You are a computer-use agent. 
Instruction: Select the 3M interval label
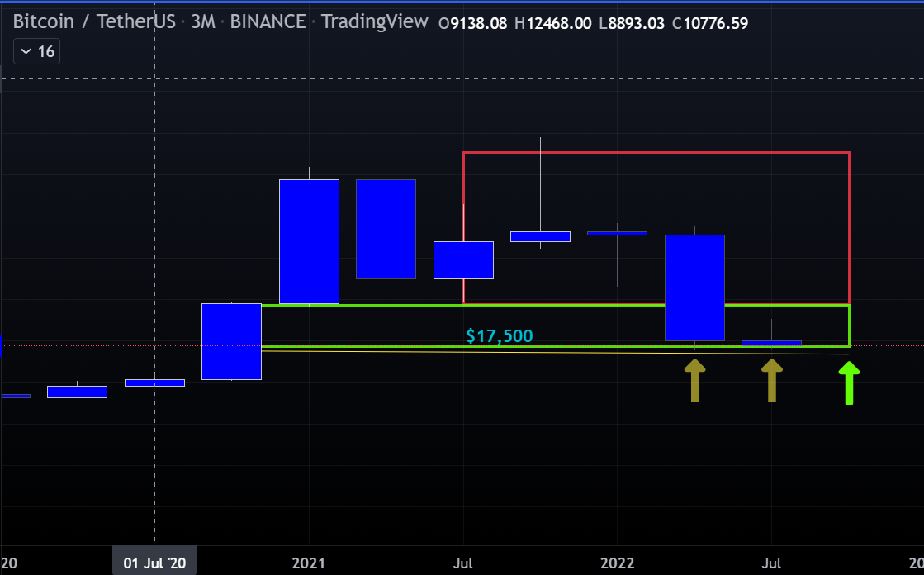(203, 21)
